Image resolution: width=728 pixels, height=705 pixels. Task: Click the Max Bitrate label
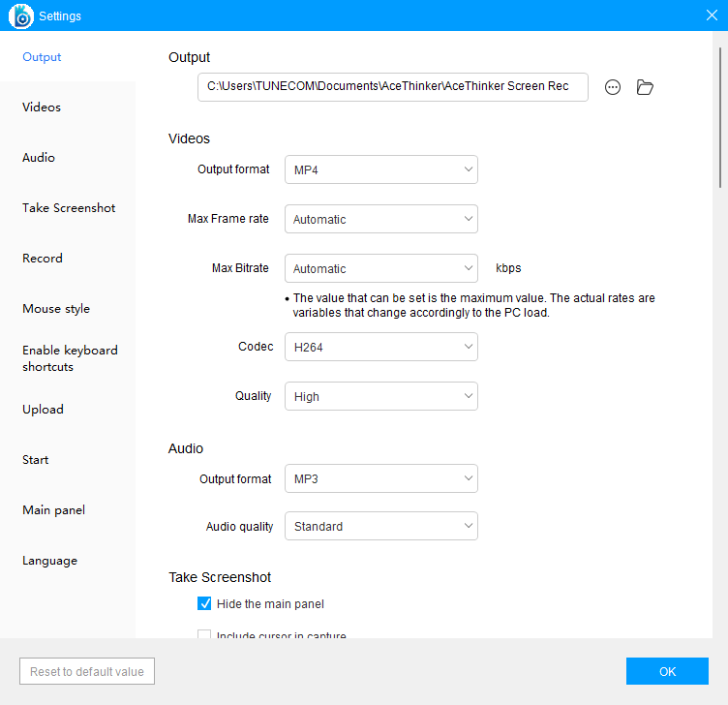pos(240,268)
